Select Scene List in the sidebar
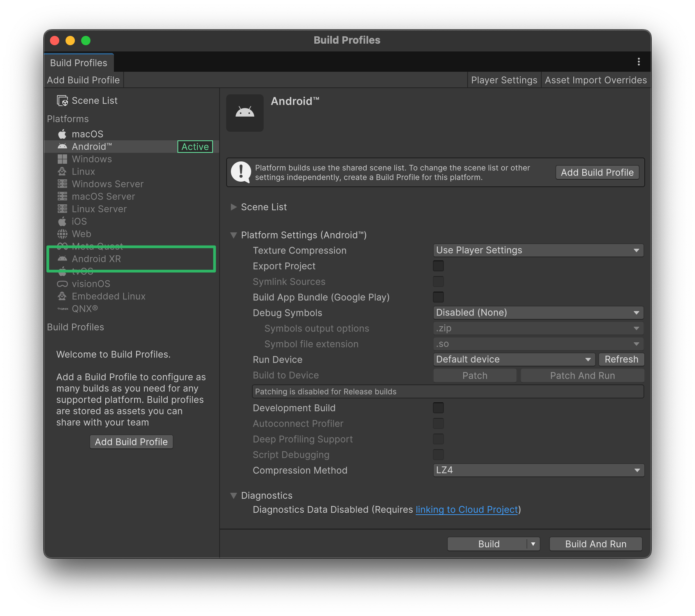Viewport: 695px width, 616px height. pos(132,101)
